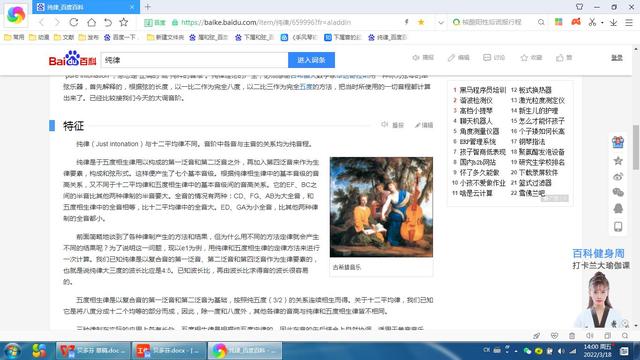Share to Weibo from side toolbar
This screenshot has width=640, height=360.
coord(618,177)
